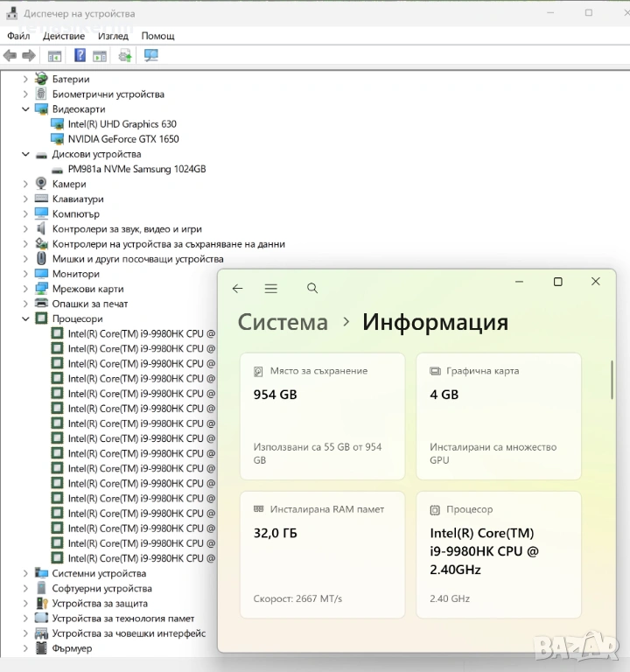Screen dimensions: 630x672
Task: Select PM981a NVMe Samsung 1024GB disk
Action: [x=136, y=169]
